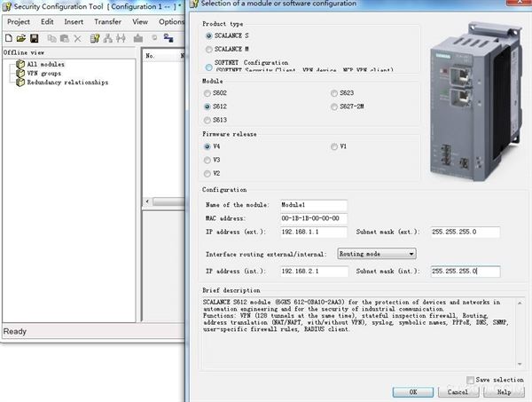The width and height of the screenshot is (532, 402).
Task: Select the All modules tree icon
Action: (20, 64)
